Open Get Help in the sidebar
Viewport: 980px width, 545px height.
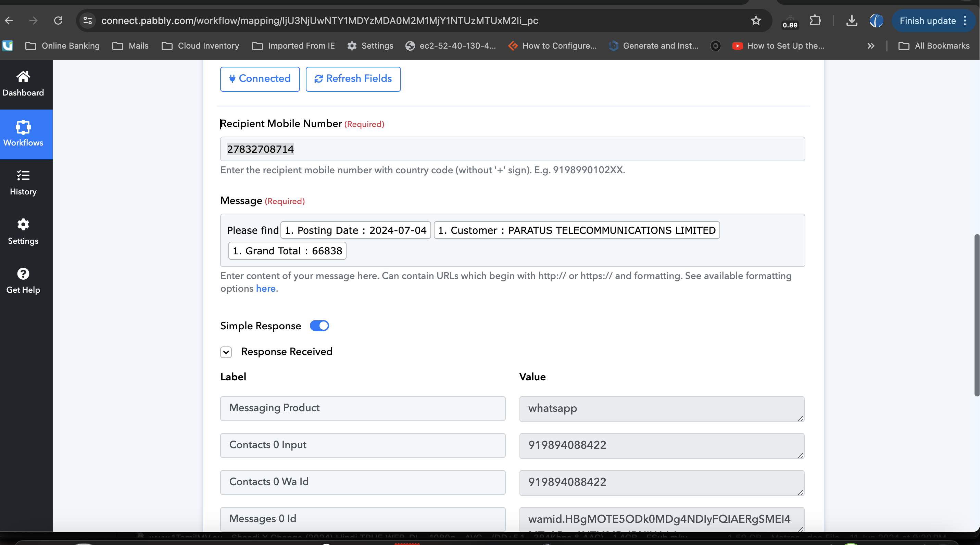(23, 281)
